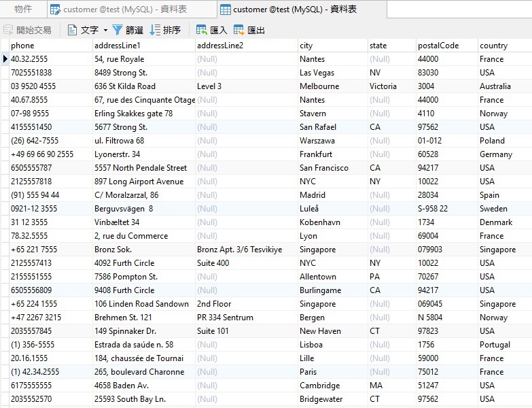The image size is (532, 408).
Task: Select postal code cell '01-012'
Action: pyautogui.click(x=447, y=141)
